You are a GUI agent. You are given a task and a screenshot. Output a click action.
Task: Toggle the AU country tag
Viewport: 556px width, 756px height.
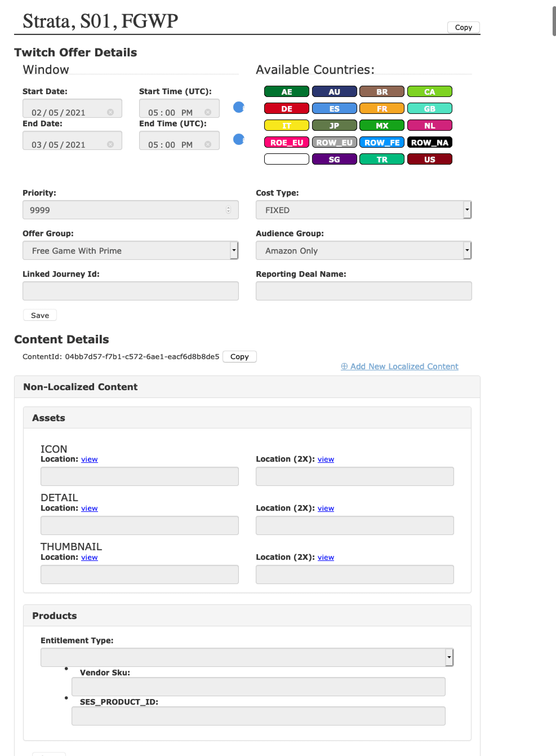coord(334,92)
